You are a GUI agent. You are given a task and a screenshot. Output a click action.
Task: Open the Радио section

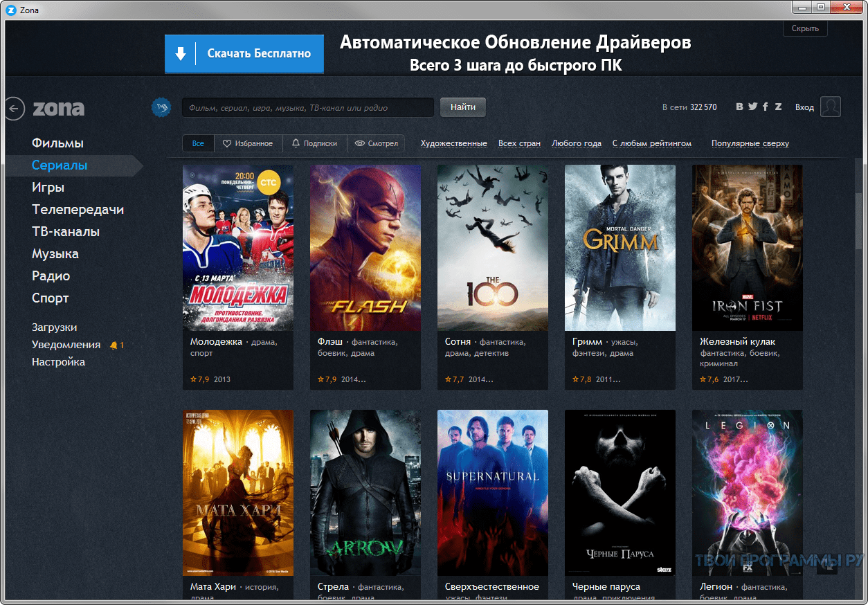[x=51, y=276]
